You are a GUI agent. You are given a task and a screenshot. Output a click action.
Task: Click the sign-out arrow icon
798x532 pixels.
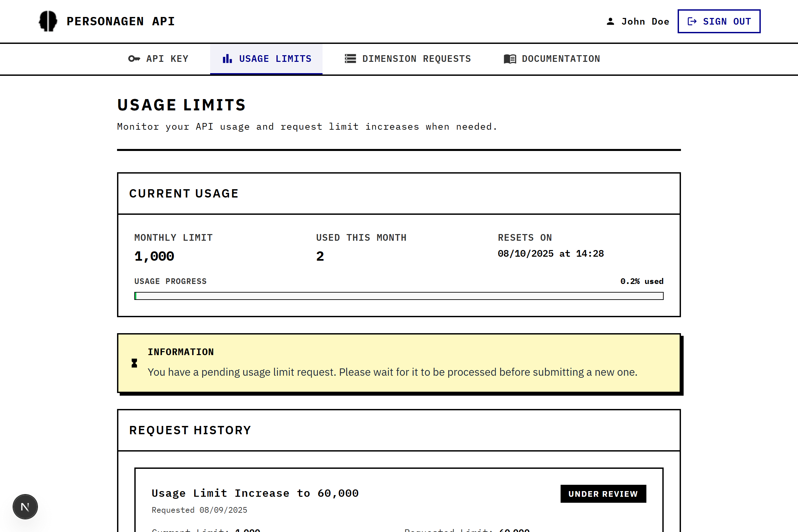(x=692, y=21)
